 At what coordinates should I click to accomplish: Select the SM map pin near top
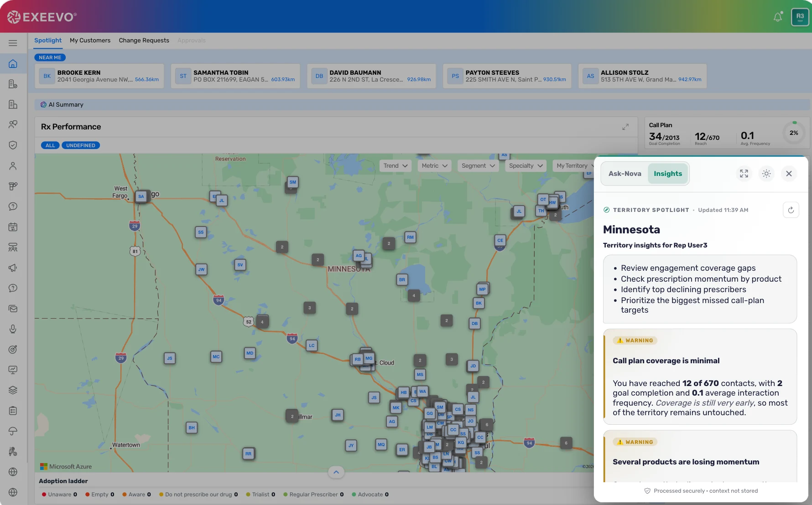(x=293, y=182)
